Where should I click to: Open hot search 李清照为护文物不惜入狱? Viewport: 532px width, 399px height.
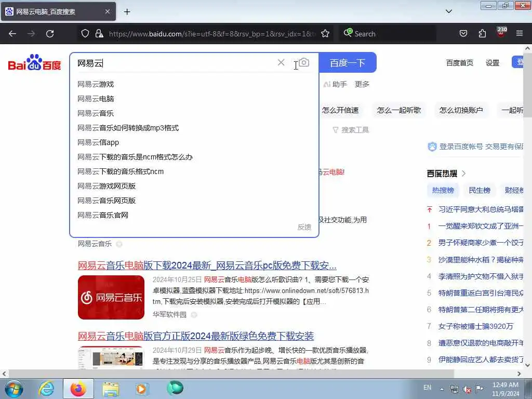coord(481,276)
